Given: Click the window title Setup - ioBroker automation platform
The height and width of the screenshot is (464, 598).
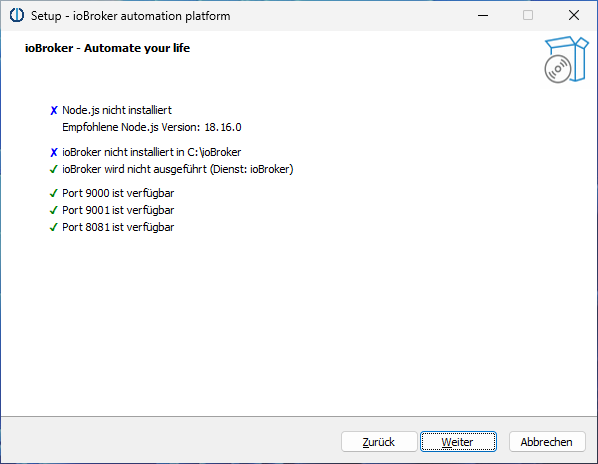Looking at the screenshot, I should click(130, 16).
